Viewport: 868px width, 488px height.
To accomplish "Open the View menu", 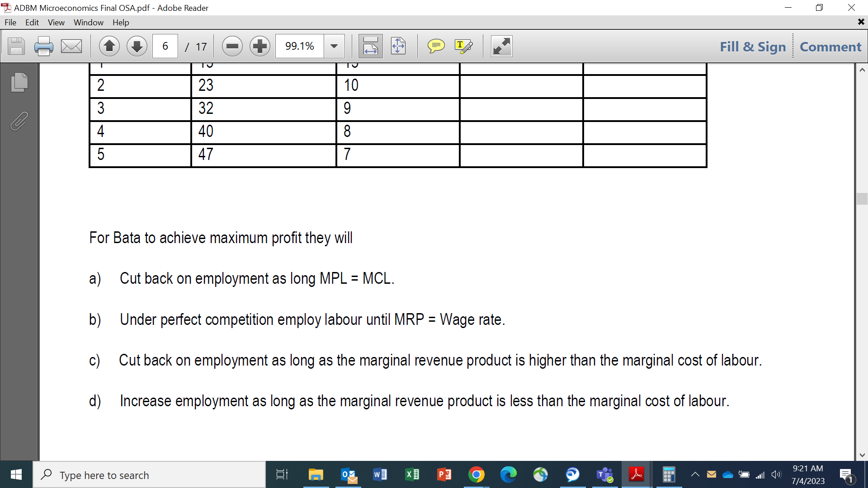I will click(x=56, y=22).
